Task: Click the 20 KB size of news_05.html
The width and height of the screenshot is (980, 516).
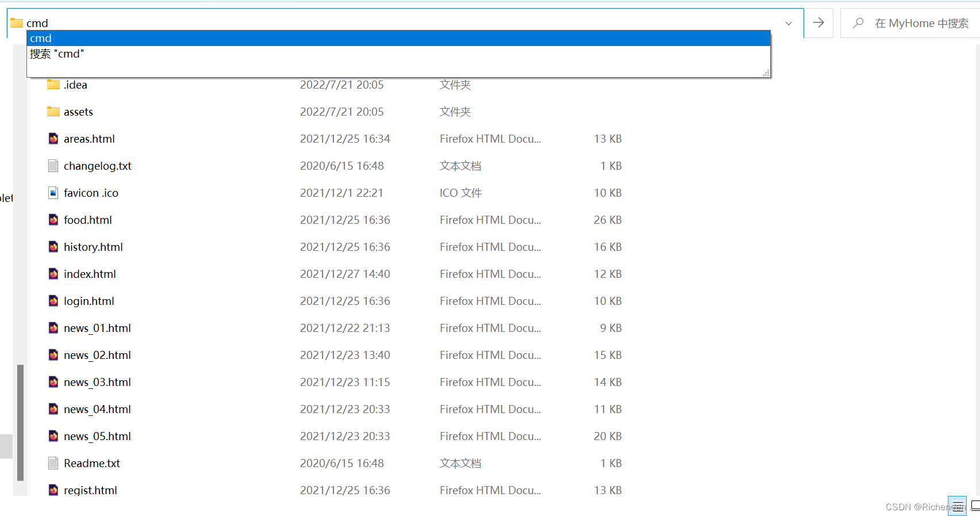Action: click(608, 436)
